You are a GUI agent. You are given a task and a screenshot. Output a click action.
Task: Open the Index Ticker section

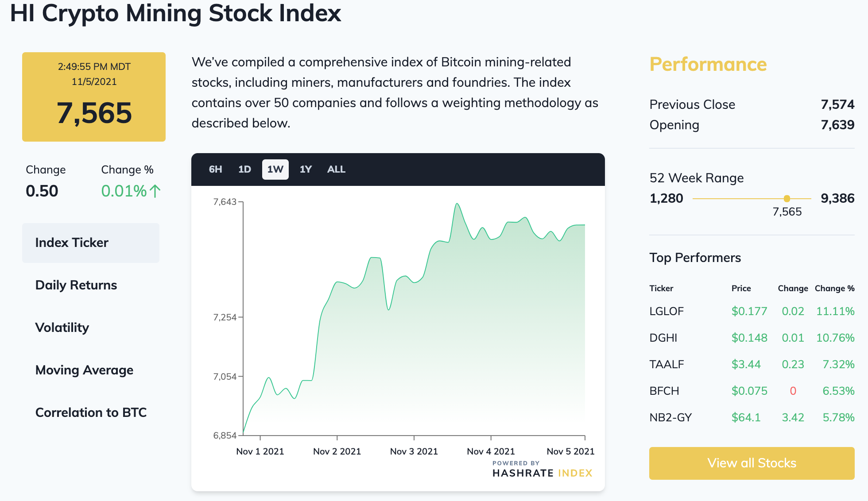coord(91,243)
